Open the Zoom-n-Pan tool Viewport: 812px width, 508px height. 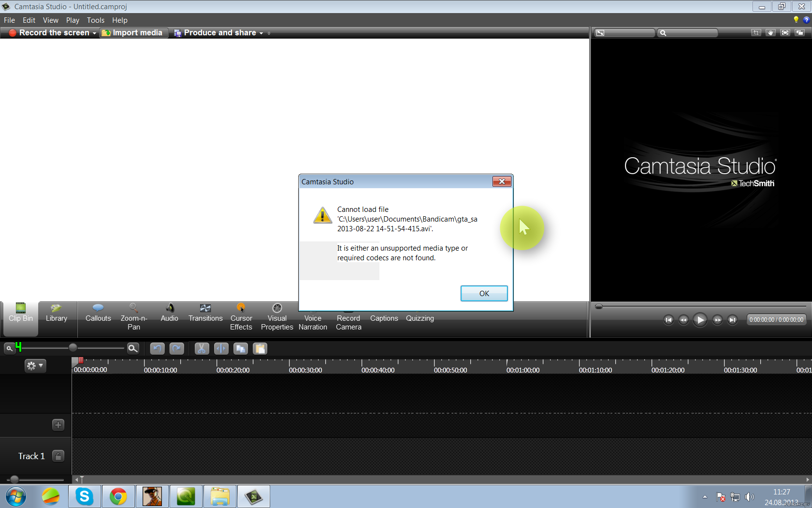134,317
